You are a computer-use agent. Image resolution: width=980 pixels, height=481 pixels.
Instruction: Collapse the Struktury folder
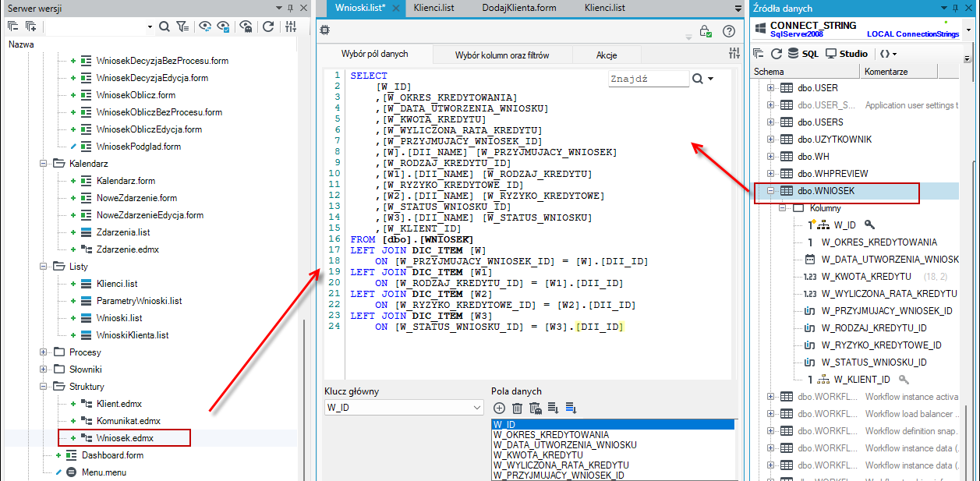coord(43,387)
